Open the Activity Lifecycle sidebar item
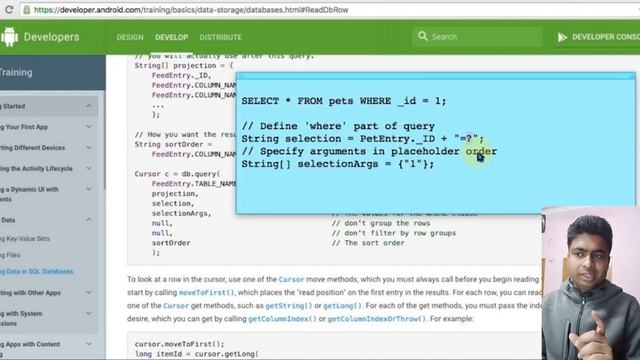The height and width of the screenshot is (360, 640). tap(36, 169)
